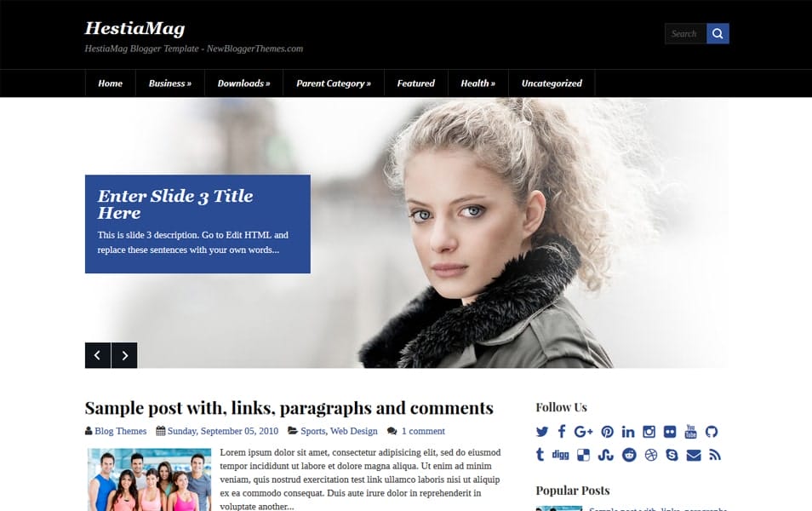Select the GitHub icon in Follow Us
812x511 pixels.
click(x=713, y=432)
